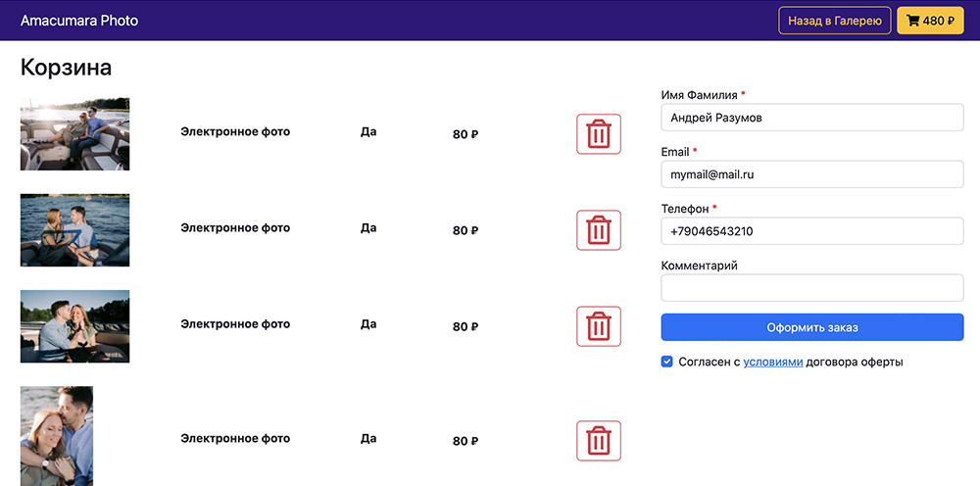The image size is (980, 486).
Task: Click 'Электронное фото' label in first row
Action: tap(235, 132)
